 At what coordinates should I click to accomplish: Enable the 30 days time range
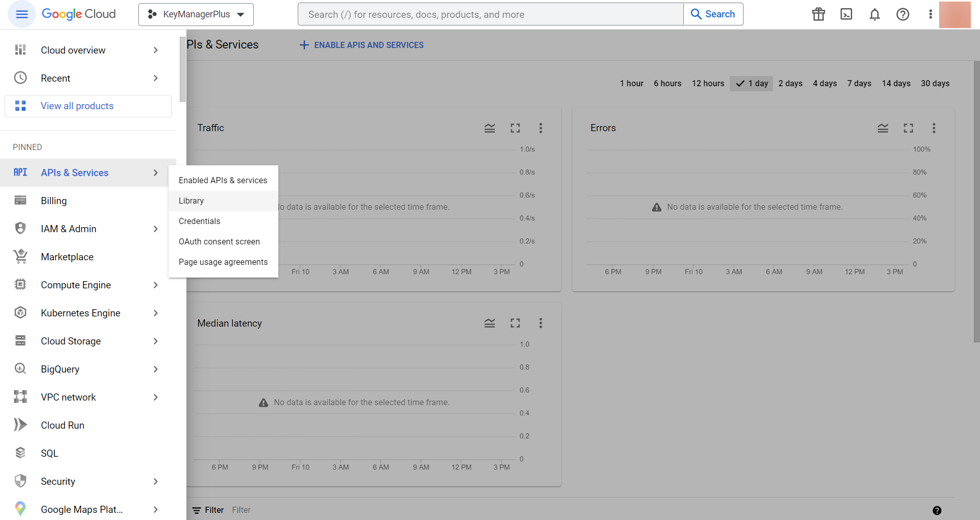click(x=935, y=83)
